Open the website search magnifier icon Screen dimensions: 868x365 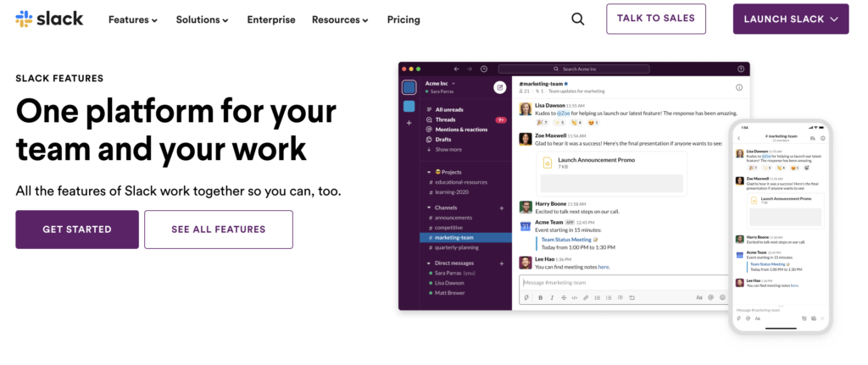coord(577,19)
